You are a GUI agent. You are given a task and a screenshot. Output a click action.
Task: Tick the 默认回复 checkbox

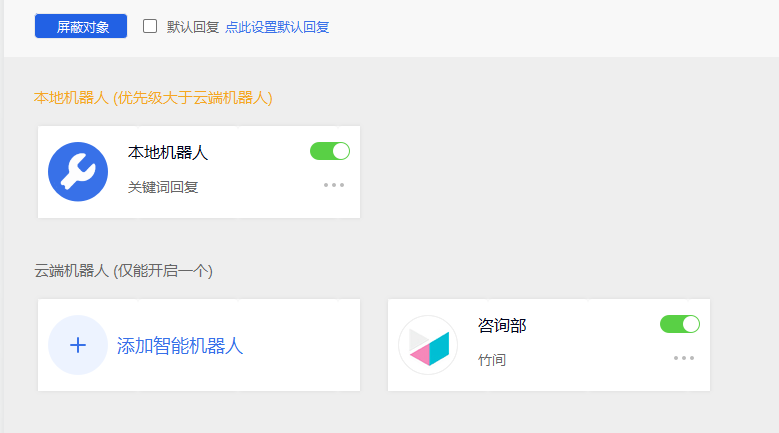point(150,26)
